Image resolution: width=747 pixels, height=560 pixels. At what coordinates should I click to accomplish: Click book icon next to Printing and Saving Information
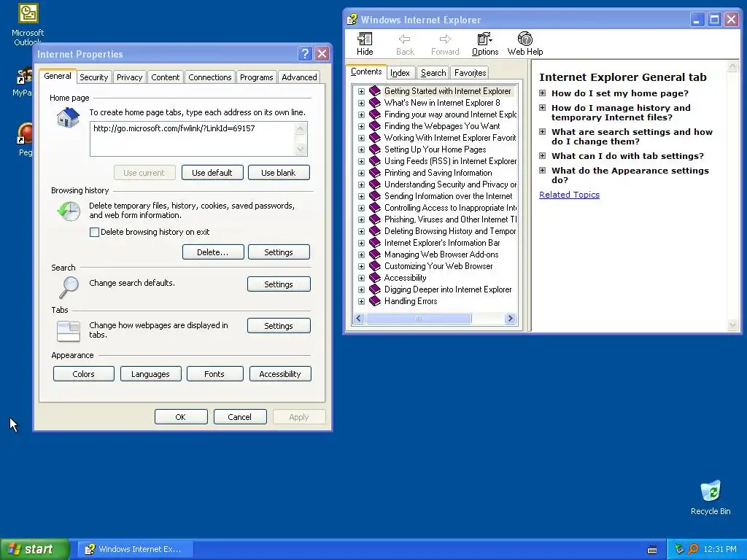375,173
